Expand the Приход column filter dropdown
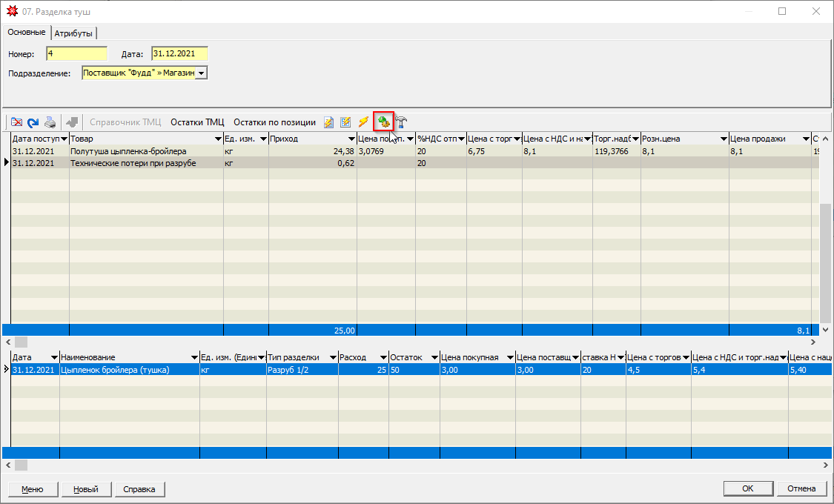 coord(351,139)
